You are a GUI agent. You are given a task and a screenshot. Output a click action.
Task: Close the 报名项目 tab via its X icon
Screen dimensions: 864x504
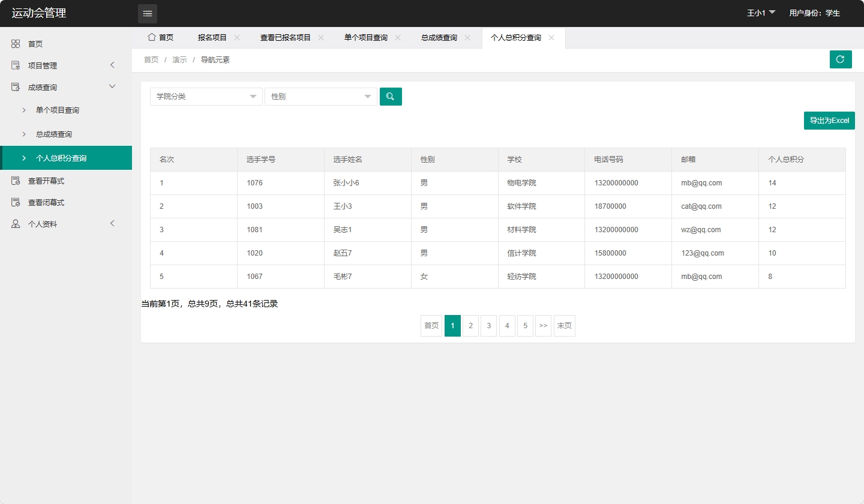tap(237, 37)
